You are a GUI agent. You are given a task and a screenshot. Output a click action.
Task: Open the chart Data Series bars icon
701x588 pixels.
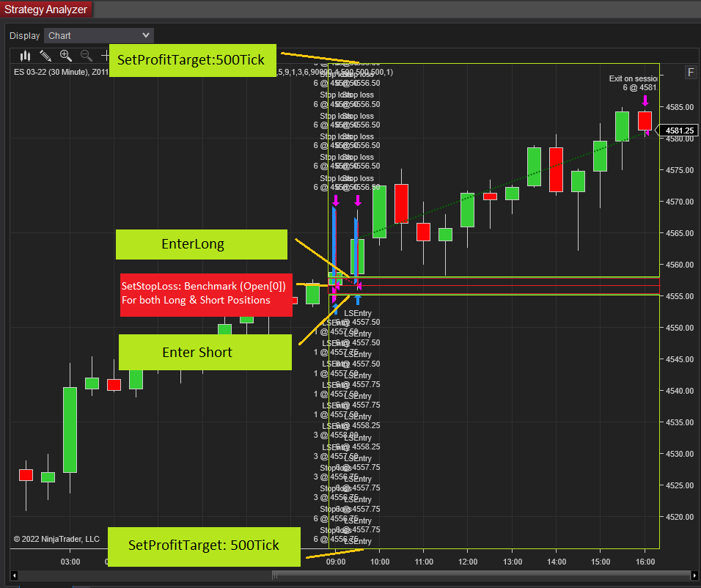25,56
